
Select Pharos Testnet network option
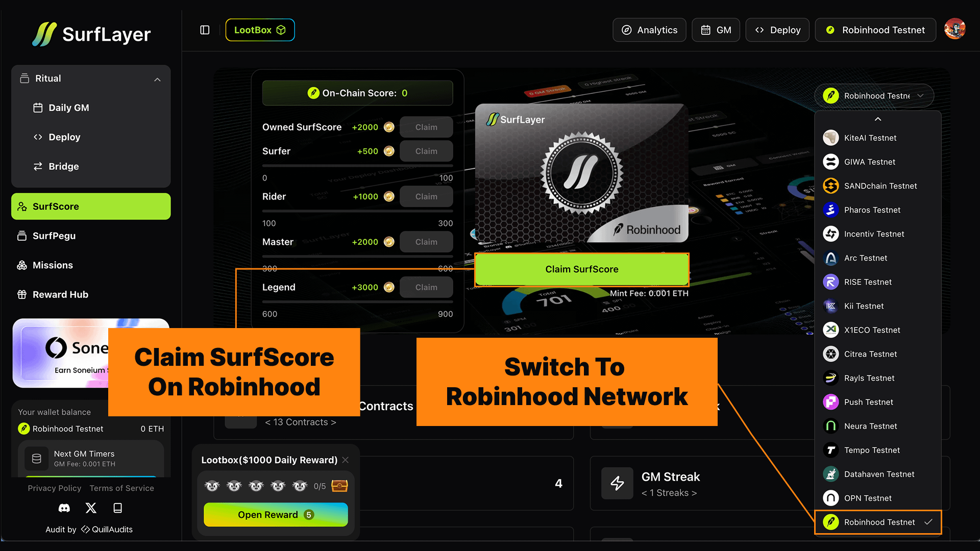pos(872,210)
